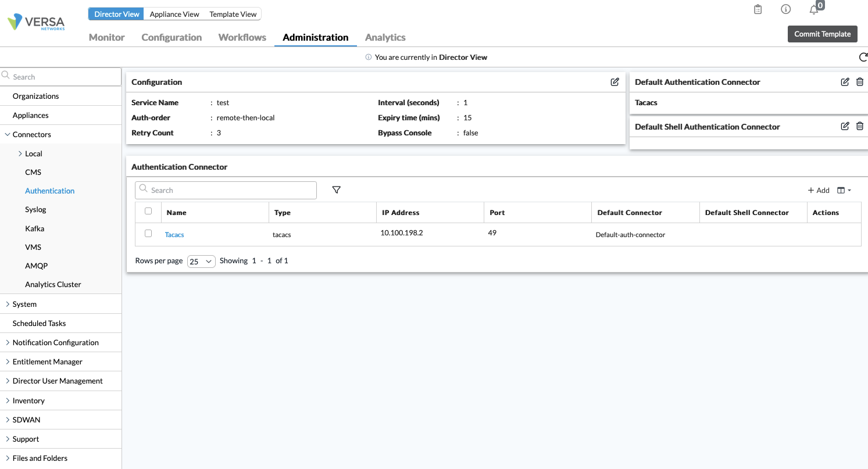Check the select-all checkbox in the table header
The height and width of the screenshot is (469, 868).
coord(148,211)
